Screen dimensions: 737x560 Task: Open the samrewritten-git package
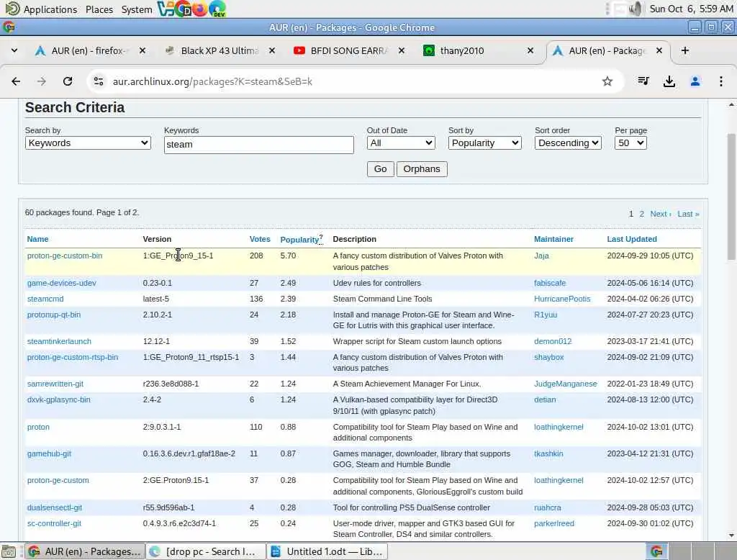point(55,384)
